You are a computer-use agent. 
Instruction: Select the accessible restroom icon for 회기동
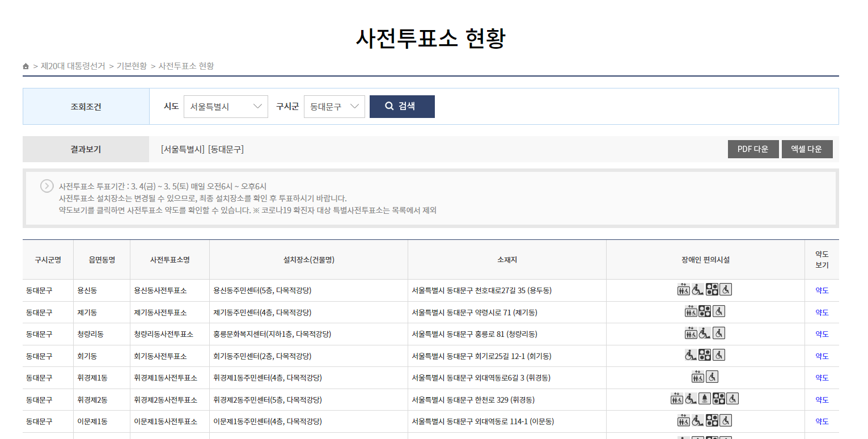(x=718, y=356)
